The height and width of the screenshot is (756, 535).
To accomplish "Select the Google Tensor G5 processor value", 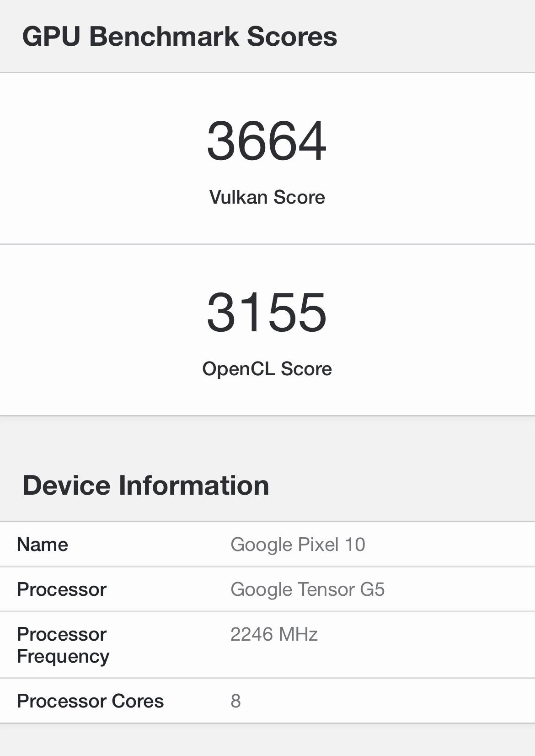I will 307,589.
